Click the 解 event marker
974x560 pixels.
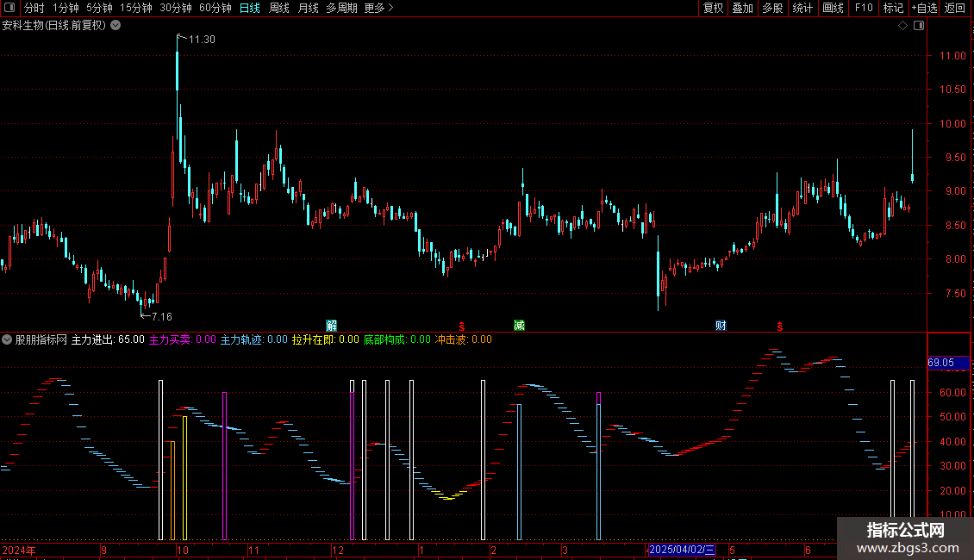[x=332, y=326]
